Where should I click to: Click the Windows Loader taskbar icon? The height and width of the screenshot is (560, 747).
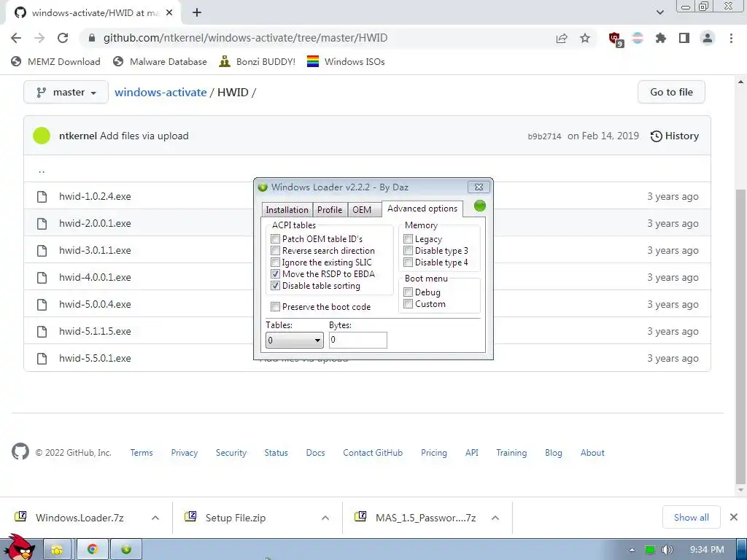pos(126,550)
